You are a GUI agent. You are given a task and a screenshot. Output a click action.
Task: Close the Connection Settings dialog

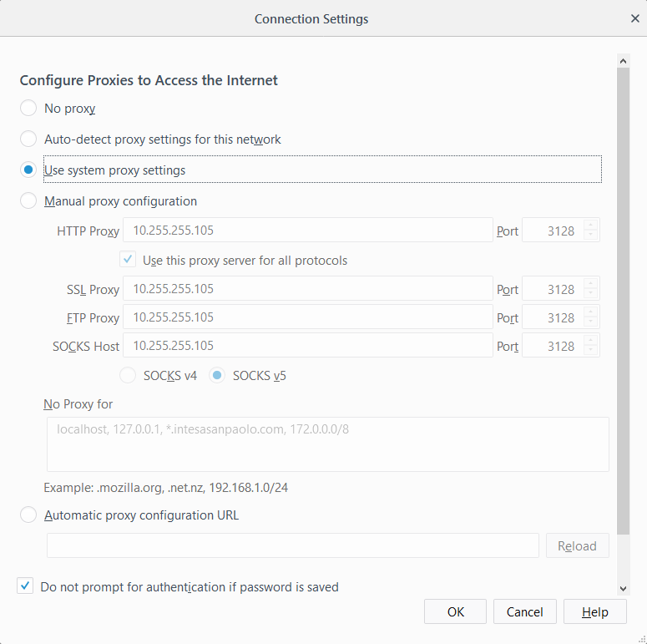pos(635,18)
